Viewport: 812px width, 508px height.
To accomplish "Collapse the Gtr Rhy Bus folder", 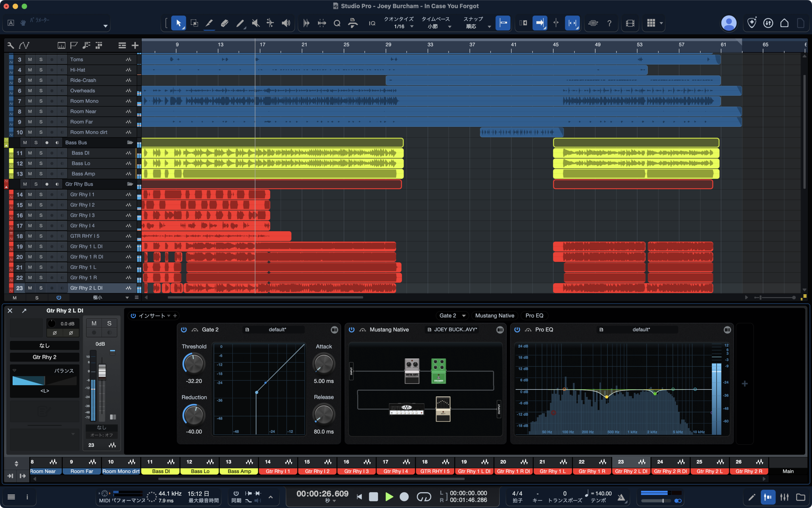I will [x=130, y=184].
